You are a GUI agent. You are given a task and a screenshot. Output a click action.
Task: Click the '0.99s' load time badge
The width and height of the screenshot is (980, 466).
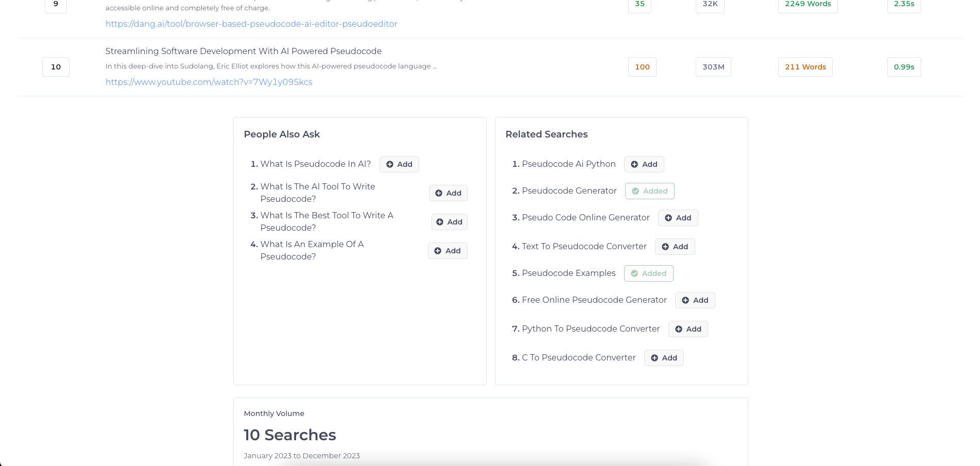coord(904,67)
